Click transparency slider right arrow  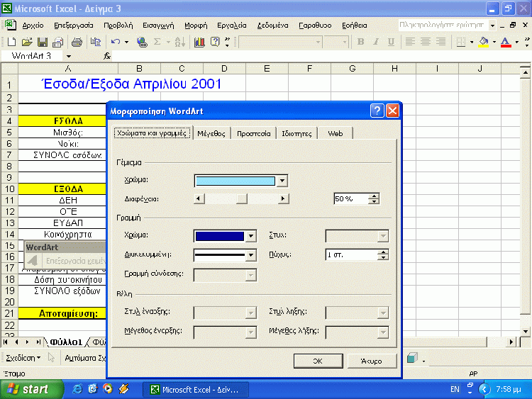283,198
